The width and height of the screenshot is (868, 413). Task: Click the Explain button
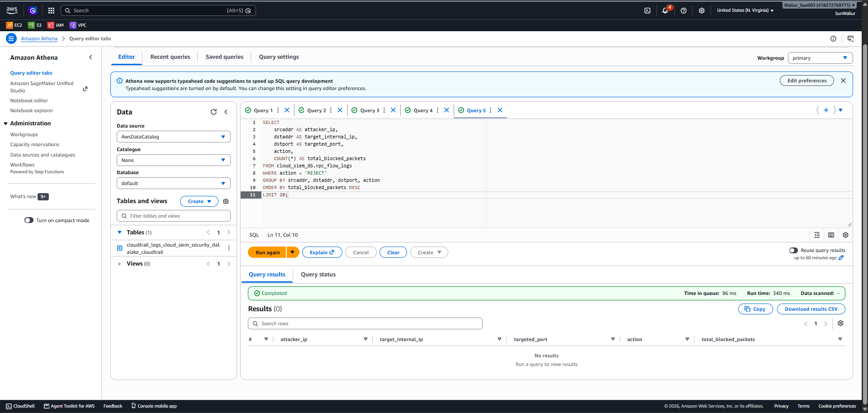[x=322, y=252]
